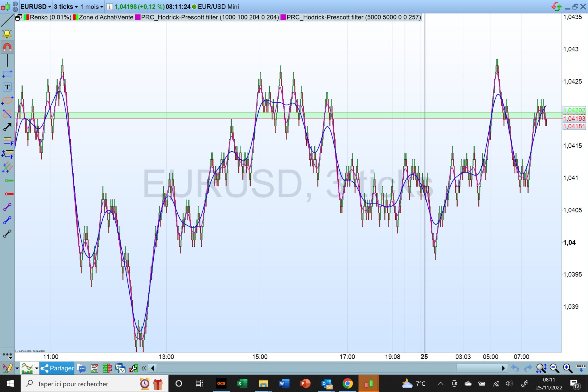Open Excel from the Windows taskbar
Image resolution: width=588 pixels, height=392 pixels.
click(x=242, y=383)
